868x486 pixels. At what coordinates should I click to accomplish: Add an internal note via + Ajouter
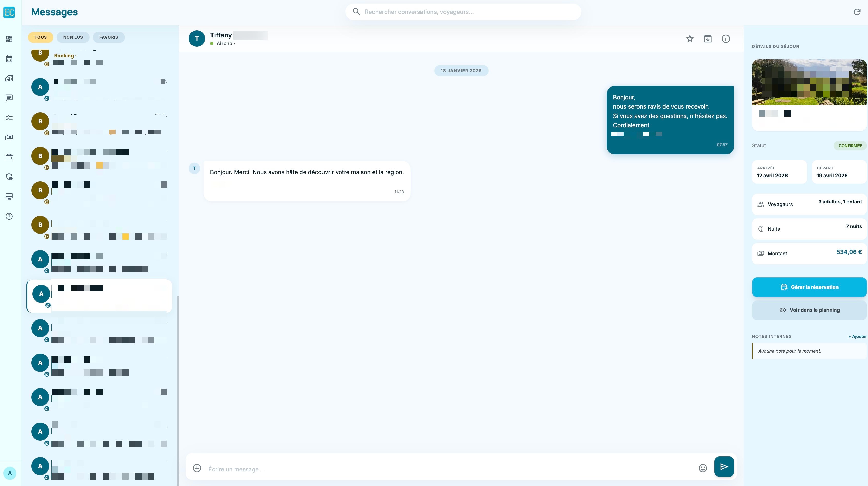click(x=857, y=336)
